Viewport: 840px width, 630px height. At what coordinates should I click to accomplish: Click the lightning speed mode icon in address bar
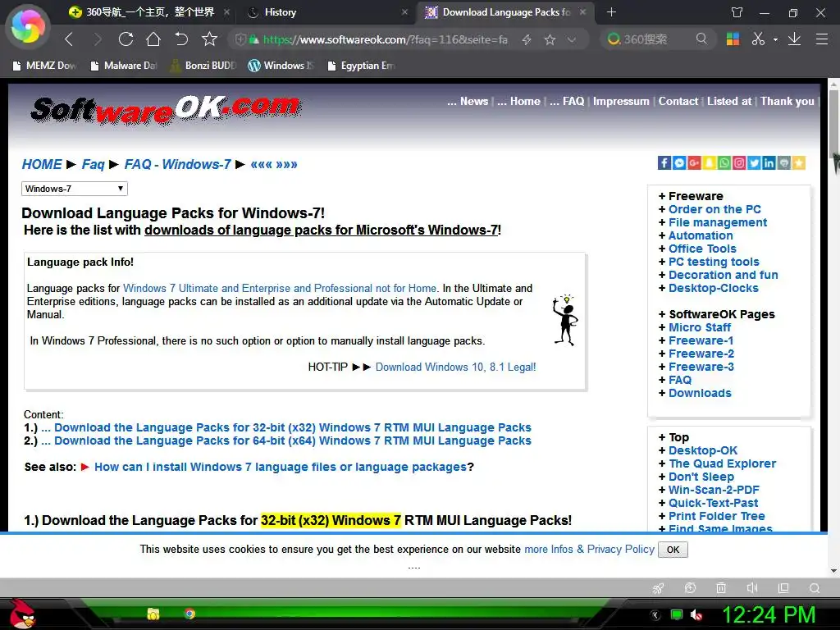pyautogui.click(x=527, y=39)
